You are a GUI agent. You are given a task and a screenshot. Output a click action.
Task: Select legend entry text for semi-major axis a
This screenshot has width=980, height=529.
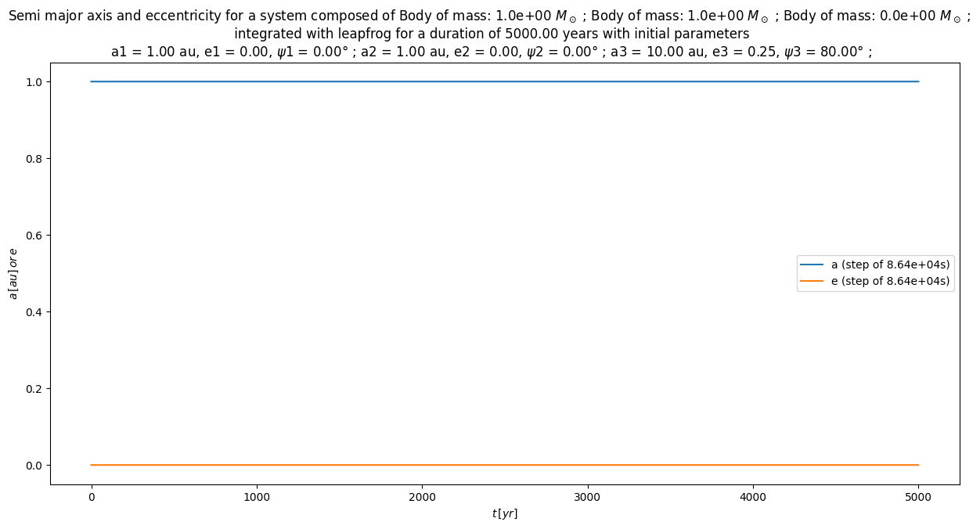pos(890,265)
